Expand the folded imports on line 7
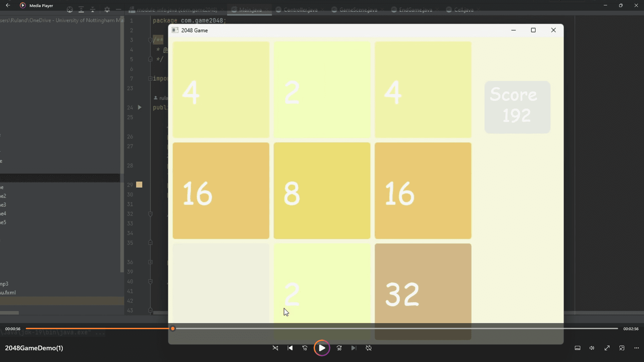 [150, 78]
